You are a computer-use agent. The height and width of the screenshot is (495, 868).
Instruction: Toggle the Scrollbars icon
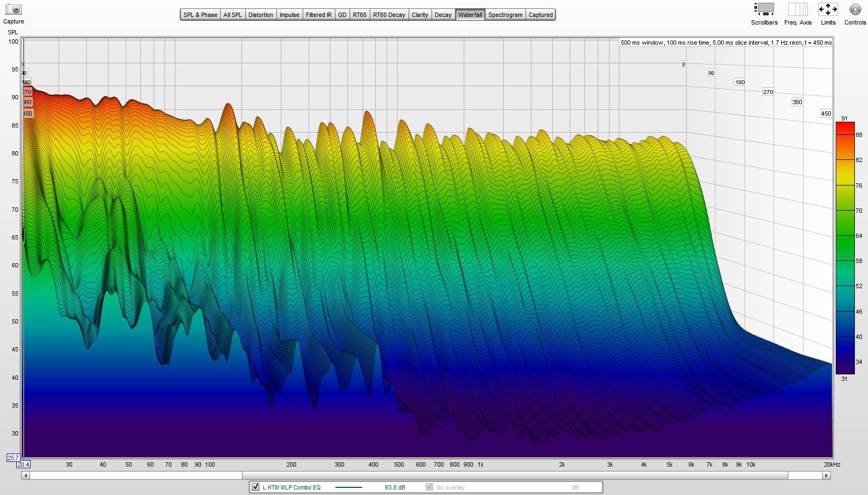coord(764,9)
